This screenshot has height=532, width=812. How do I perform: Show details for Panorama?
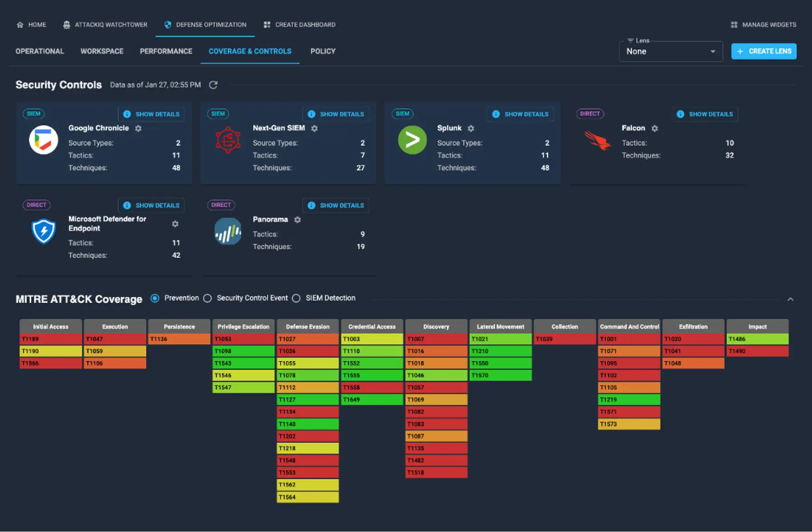pos(336,205)
